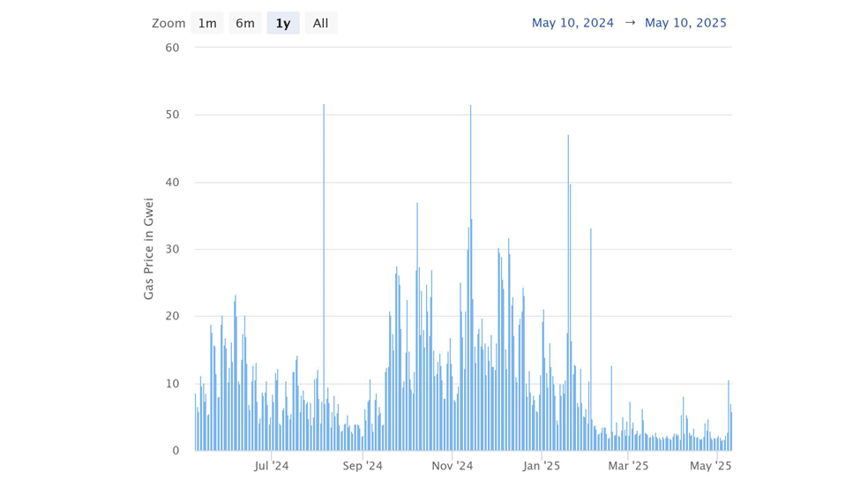Show All data with the All zoom button
This screenshot has width=868, height=488.
pos(321,23)
